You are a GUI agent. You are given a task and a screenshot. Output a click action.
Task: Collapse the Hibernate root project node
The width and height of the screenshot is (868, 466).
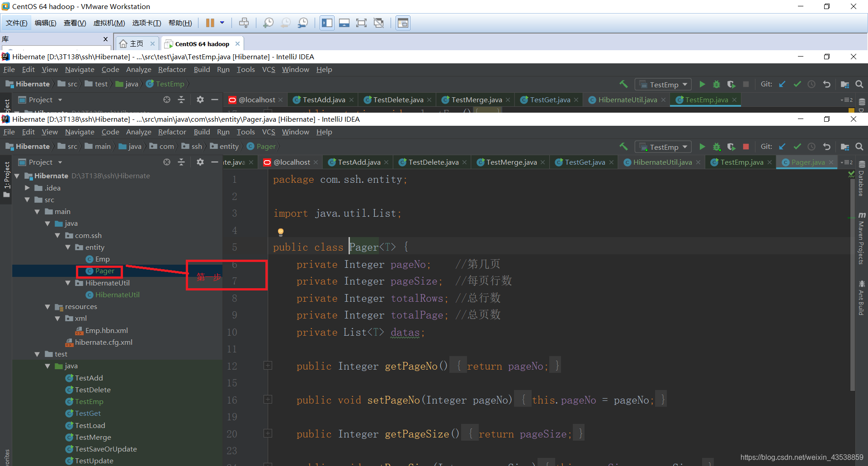click(x=17, y=176)
